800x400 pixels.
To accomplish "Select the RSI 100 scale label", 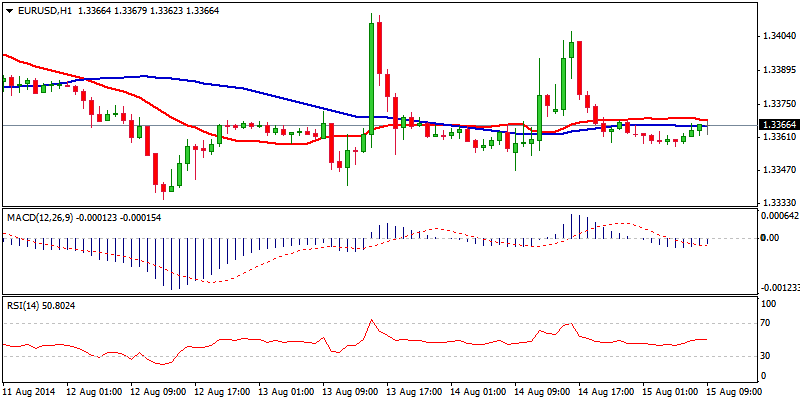I will coord(768,304).
